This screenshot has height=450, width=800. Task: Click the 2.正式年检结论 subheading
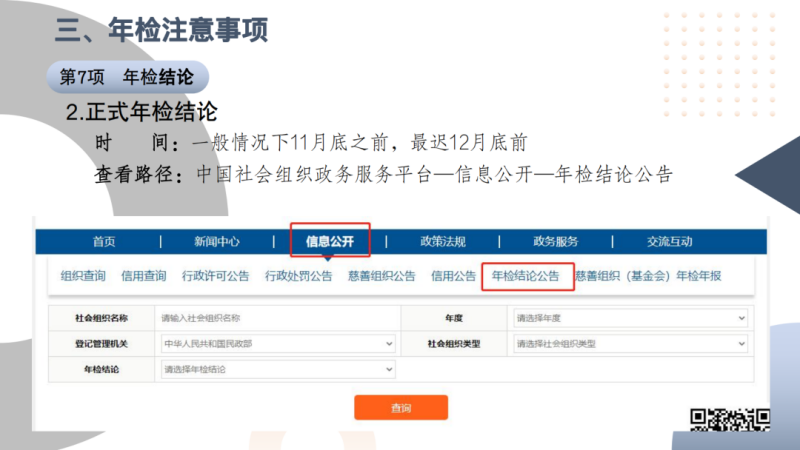142,112
